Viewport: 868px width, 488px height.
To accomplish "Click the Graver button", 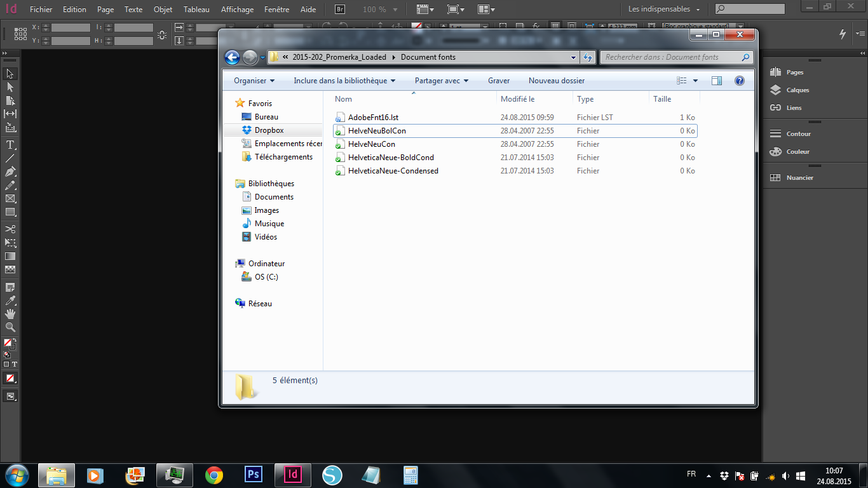I will point(499,81).
